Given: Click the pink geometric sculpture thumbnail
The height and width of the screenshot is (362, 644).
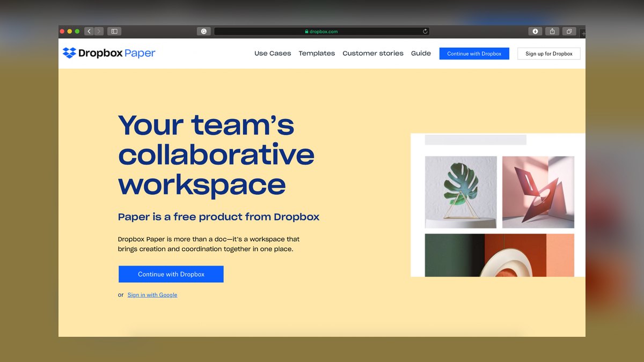Looking at the screenshot, I should pyautogui.click(x=538, y=192).
